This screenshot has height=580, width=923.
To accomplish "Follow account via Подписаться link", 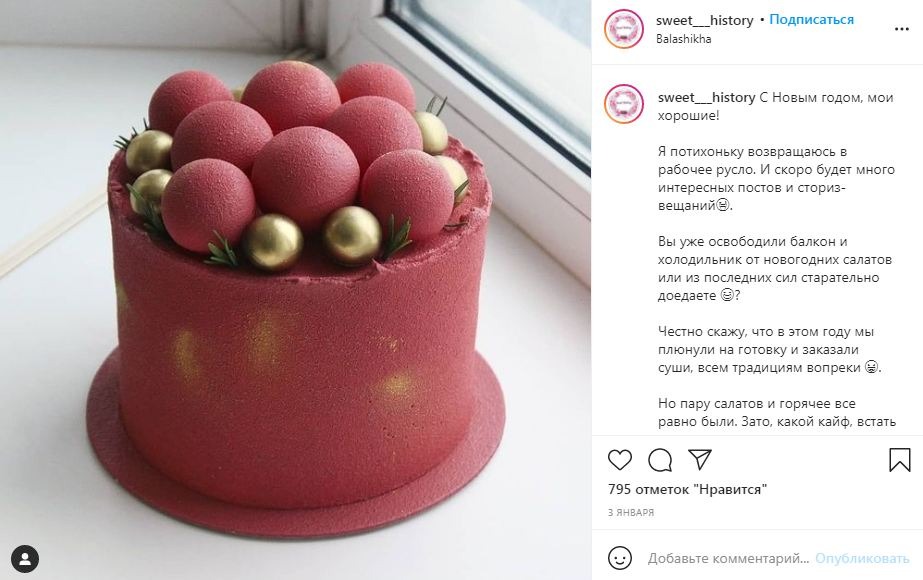I will (x=811, y=19).
